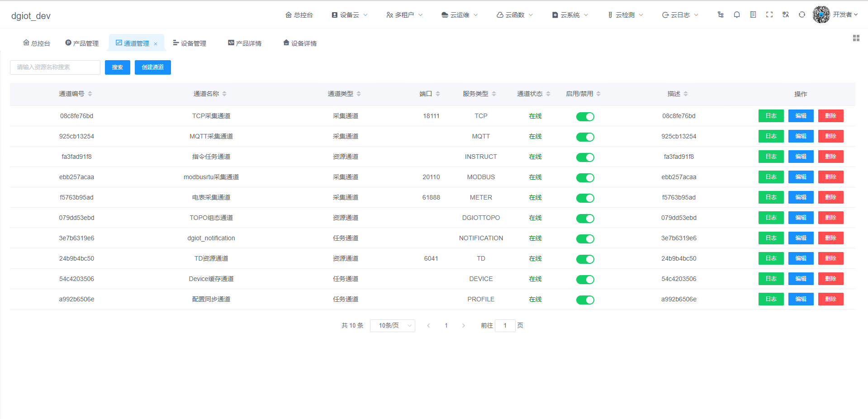Expand the 云函数 menu
868x419 pixels.
coord(514,14)
